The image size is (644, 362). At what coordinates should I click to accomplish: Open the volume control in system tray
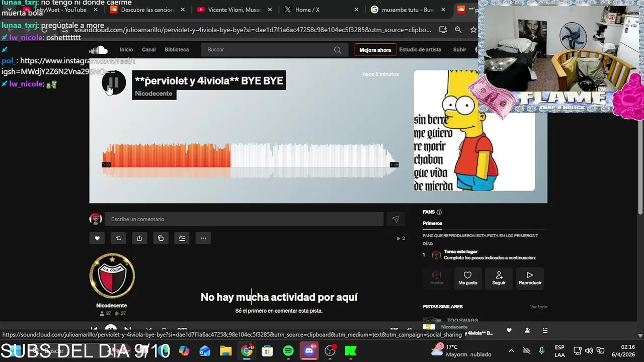tap(589, 351)
